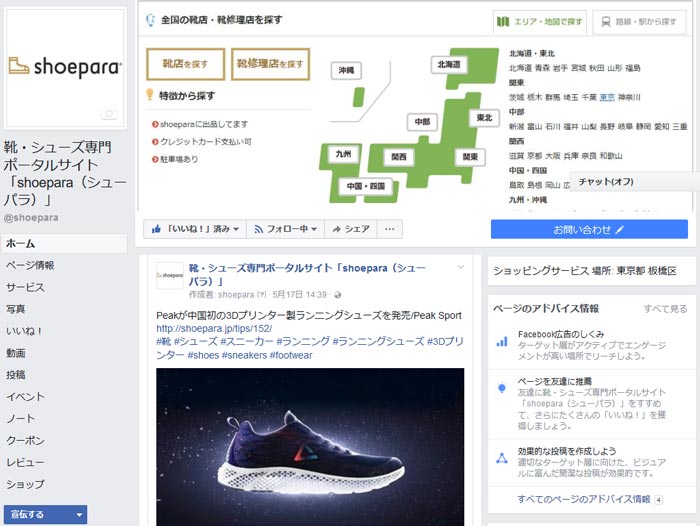Open the Facebook広告のしくみ tip
The image size is (700, 526).
[x=561, y=334]
